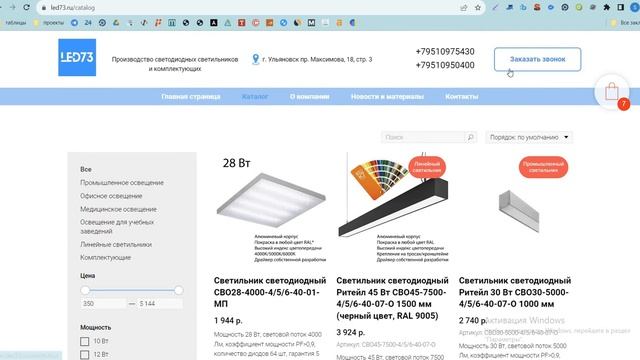The height and width of the screenshot is (360, 640).
Task: Open the black "M" bookmark icon
Action: [x=311, y=23]
